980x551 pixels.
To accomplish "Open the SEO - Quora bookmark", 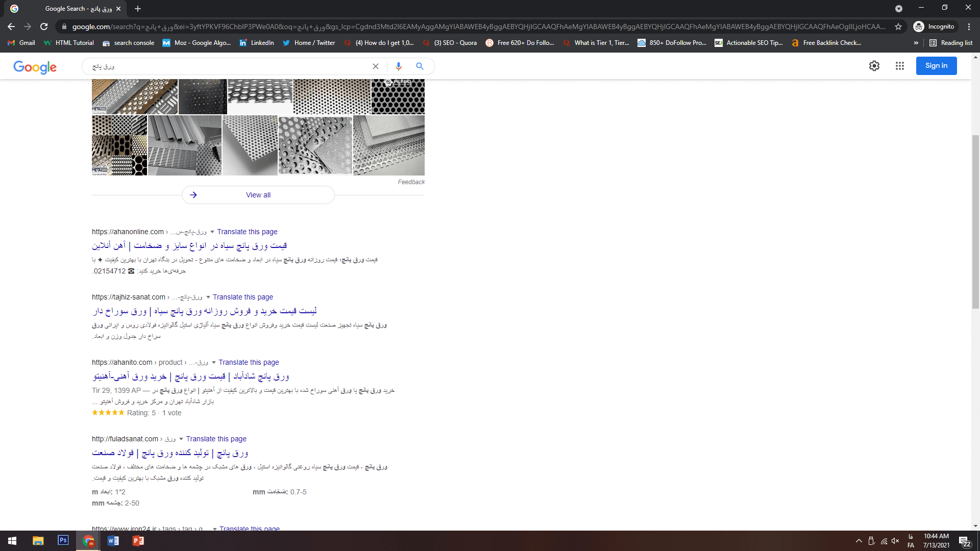I will point(450,43).
